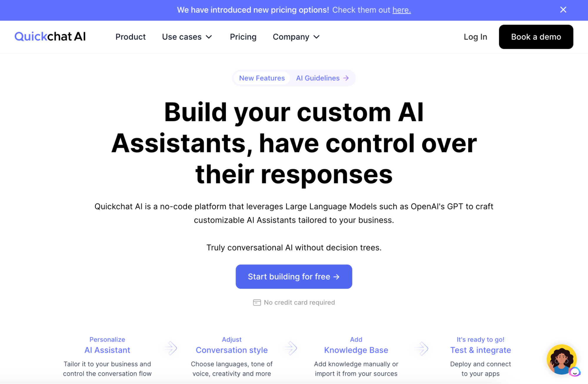Click the Pricing menu item

point(243,37)
